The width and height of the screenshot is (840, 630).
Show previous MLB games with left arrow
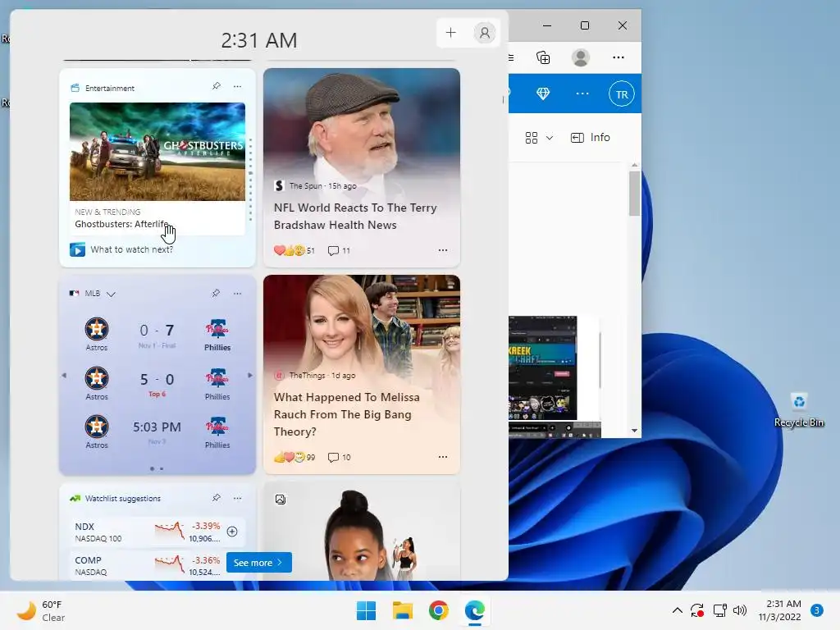pyautogui.click(x=64, y=376)
